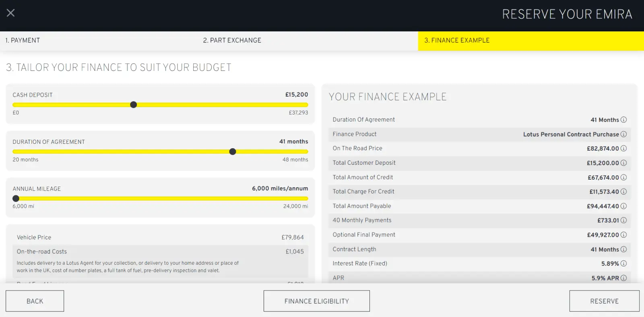Open info icon for Finance Product
The image size is (644, 317).
[x=623, y=134]
